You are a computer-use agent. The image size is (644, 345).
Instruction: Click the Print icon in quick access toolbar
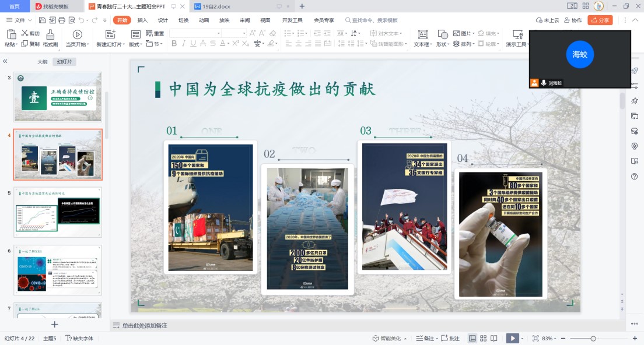point(62,20)
